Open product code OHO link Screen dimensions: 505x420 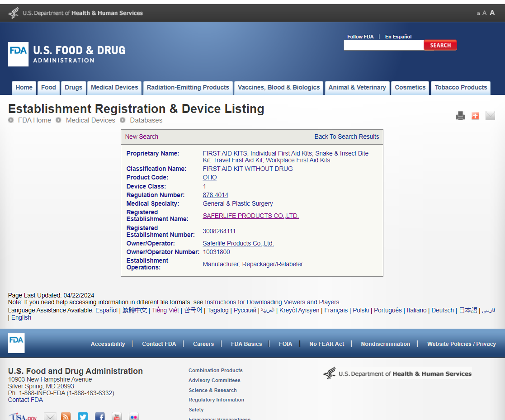pos(210,178)
